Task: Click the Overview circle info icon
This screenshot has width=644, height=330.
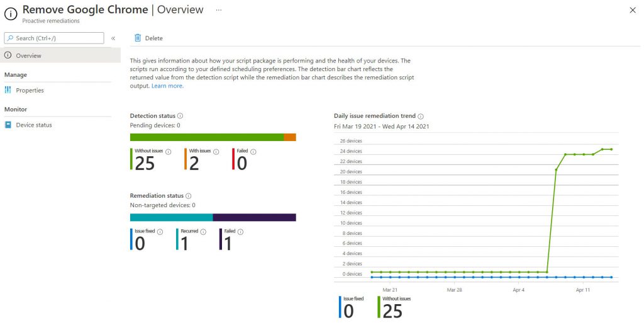Action: pyautogui.click(x=8, y=55)
